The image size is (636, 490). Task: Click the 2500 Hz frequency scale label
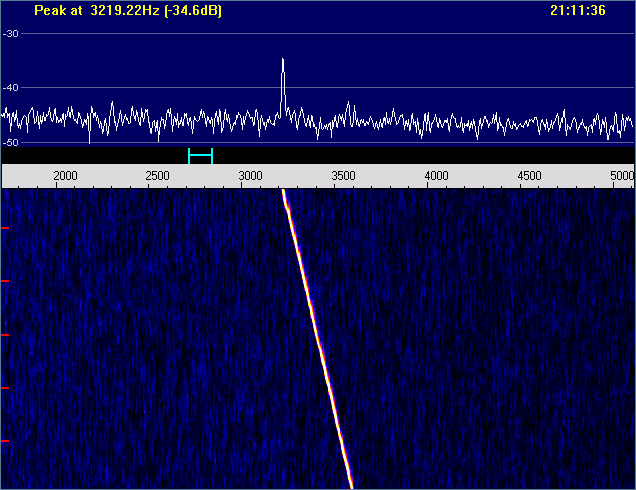click(157, 176)
